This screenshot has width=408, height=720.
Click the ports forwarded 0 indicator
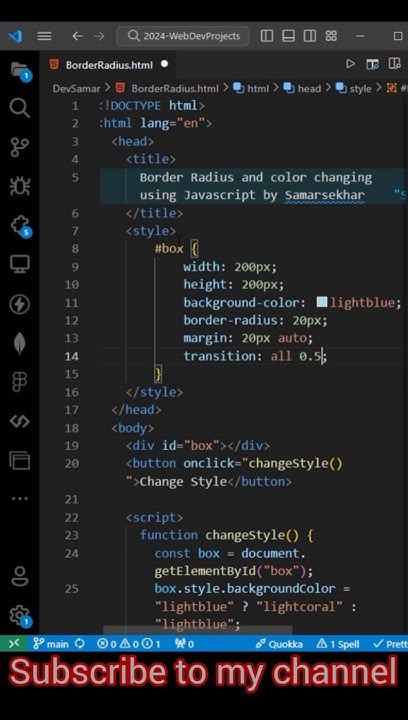tap(184, 644)
